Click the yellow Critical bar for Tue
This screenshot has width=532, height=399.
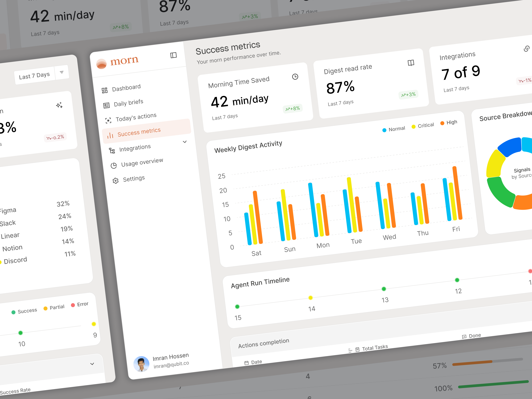tap(352, 205)
